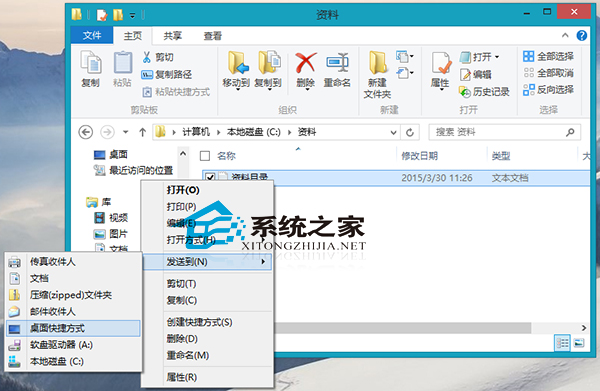Switch to the Share (共享) tab
The width and height of the screenshot is (600, 391).
(x=173, y=36)
